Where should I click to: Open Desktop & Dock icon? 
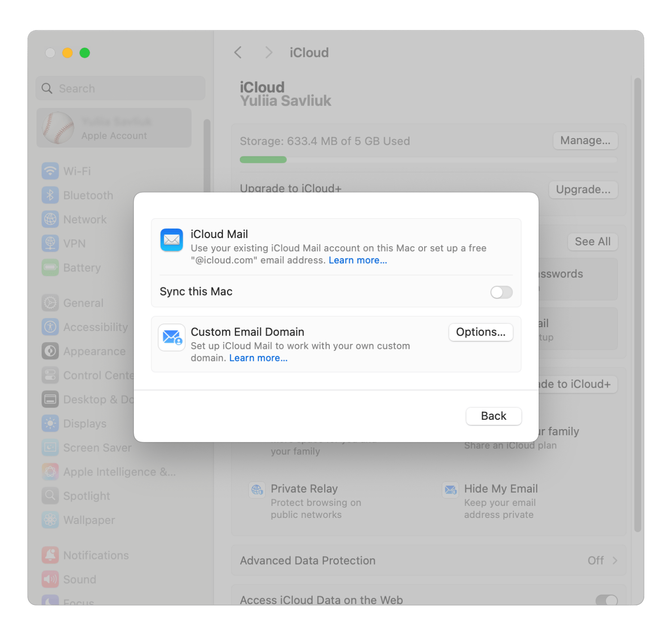point(50,399)
